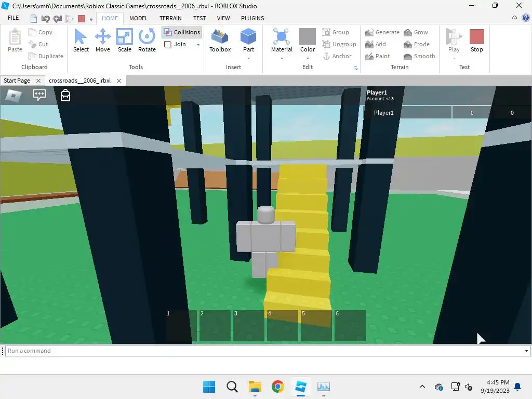This screenshot has width=532, height=399.
Task: Switch to the MODEL ribbon tab
Action: coord(138,18)
